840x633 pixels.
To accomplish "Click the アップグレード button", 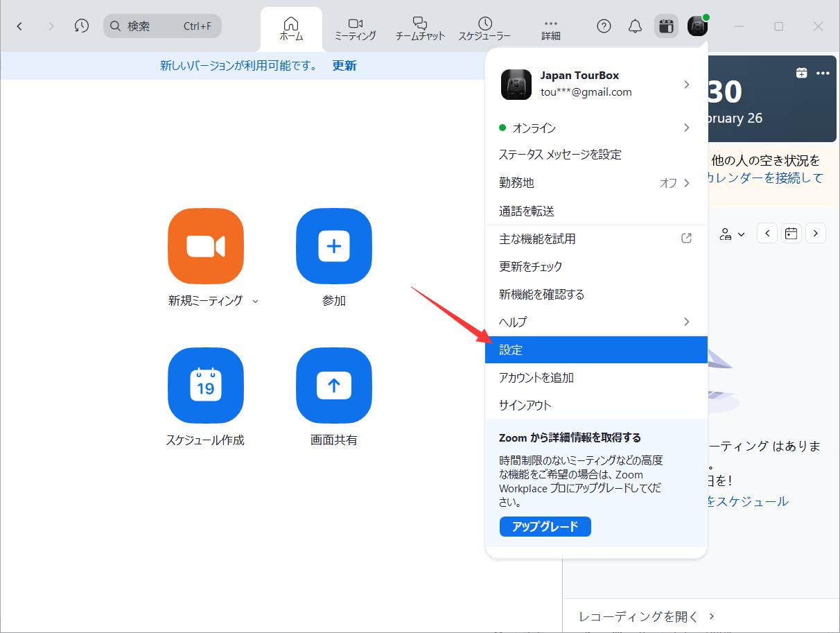I will tap(545, 526).
